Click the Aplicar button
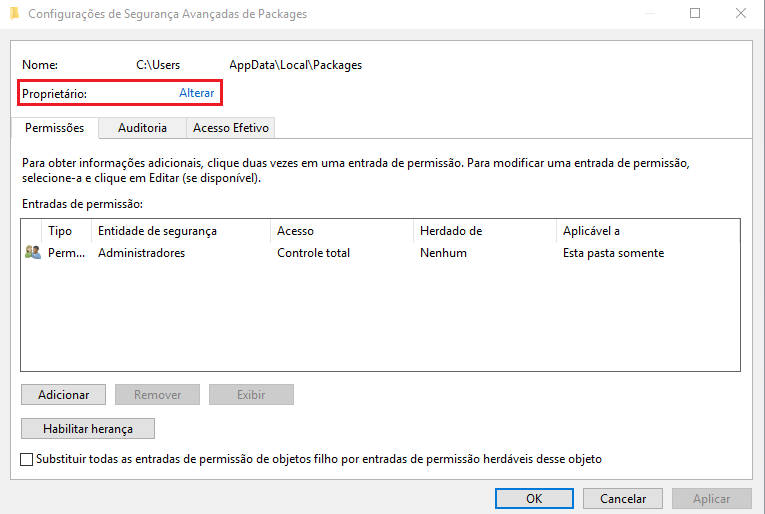The width and height of the screenshot is (765, 514). [712, 498]
